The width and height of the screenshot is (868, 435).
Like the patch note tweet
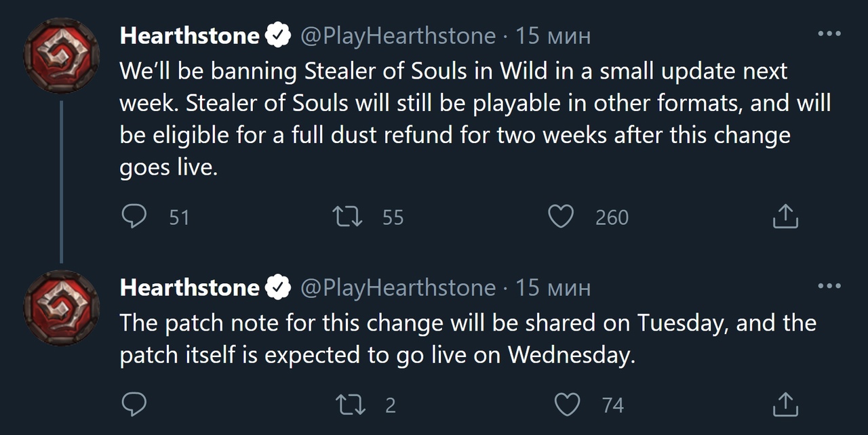click(566, 405)
